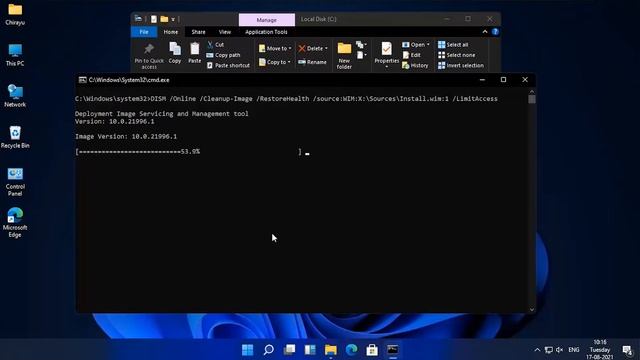Click Command Prompt taskbar icon
640x360 pixels.
[393, 350]
